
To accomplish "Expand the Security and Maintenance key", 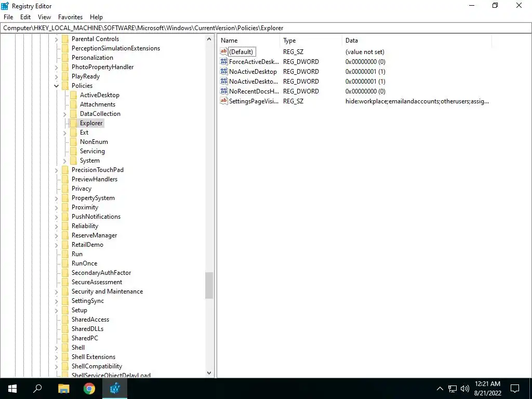I will [x=56, y=291].
